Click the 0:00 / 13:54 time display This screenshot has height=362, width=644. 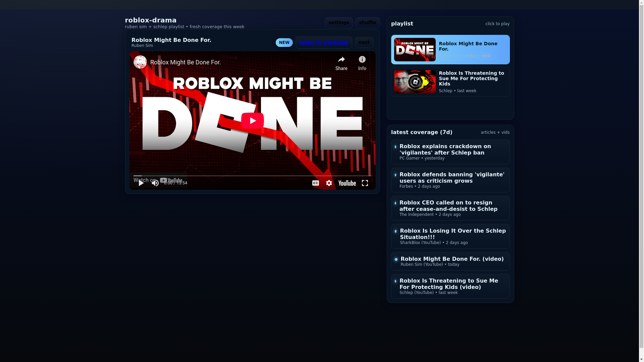[x=175, y=183]
